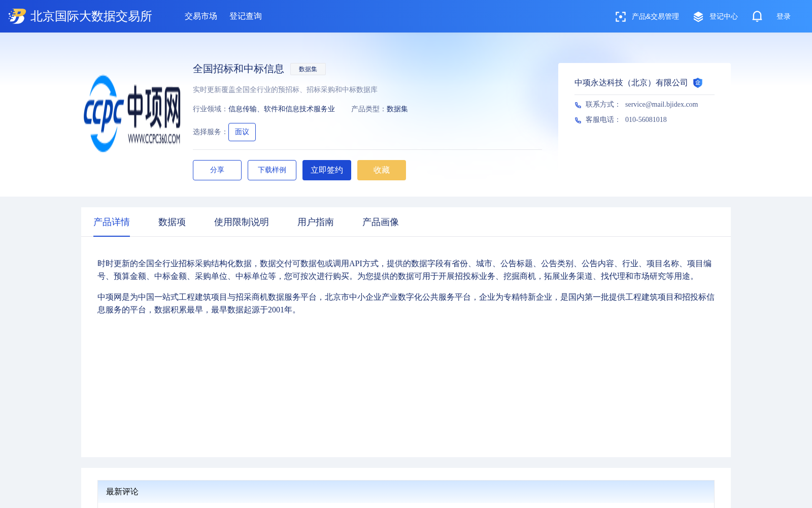The image size is (812, 508).
Task: Click the 分享 share button
Action: point(217,170)
